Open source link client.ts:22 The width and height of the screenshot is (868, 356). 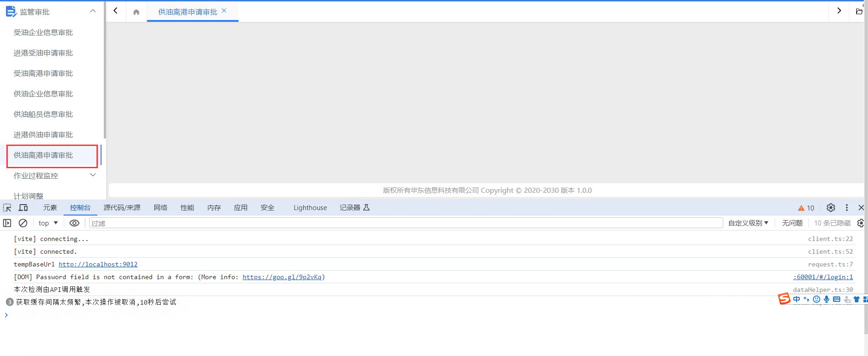[831, 239]
